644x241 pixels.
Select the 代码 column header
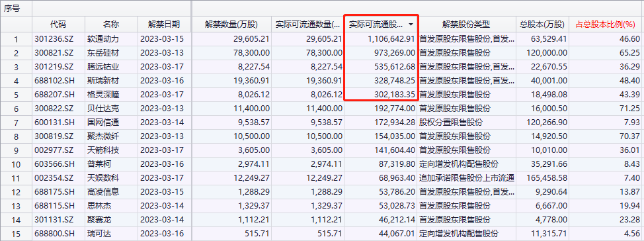pyautogui.click(x=58, y=24)
